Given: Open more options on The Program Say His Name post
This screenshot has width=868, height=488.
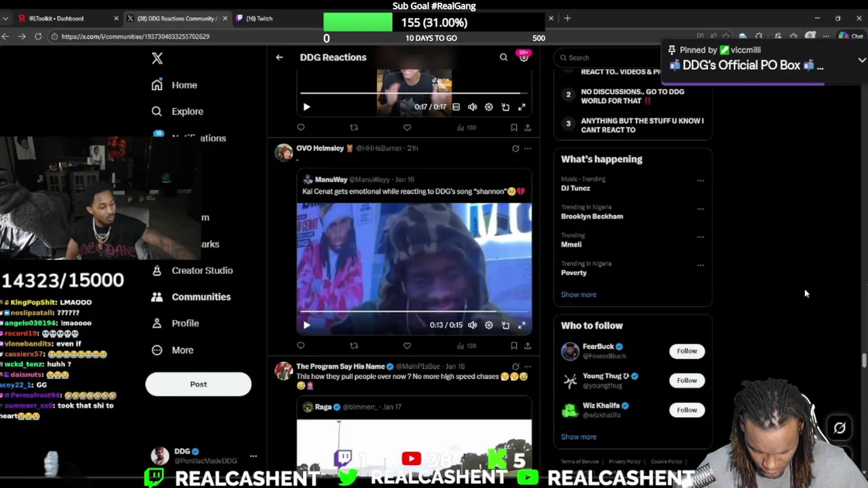Looking at the screenshot, I should [528, 367].
